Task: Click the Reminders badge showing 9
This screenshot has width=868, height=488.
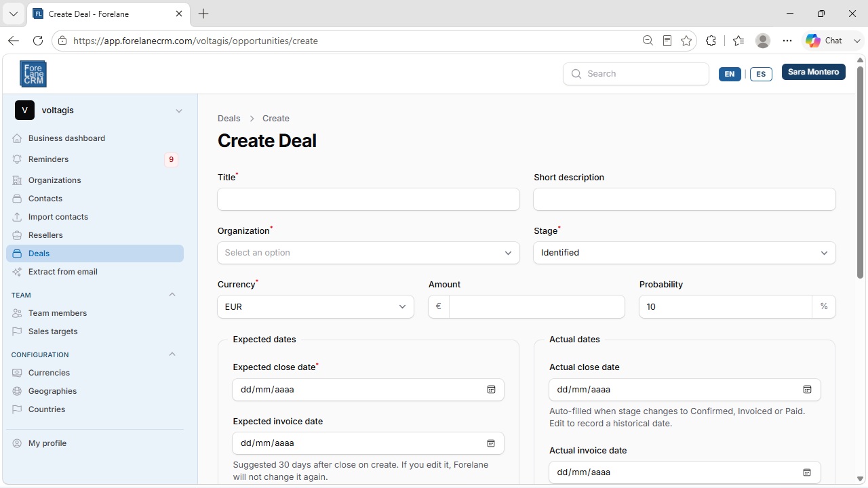Action: 171,159
